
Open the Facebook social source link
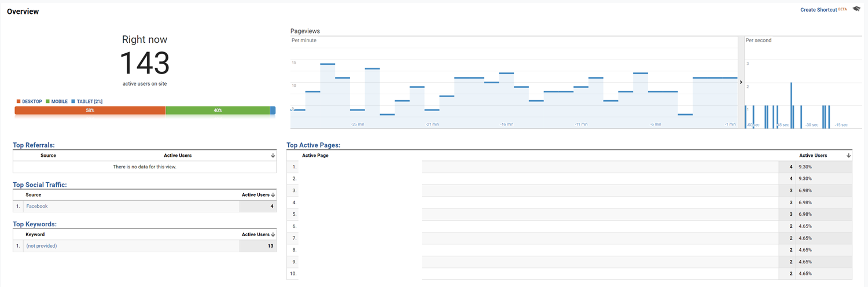(x=37, y=207)
